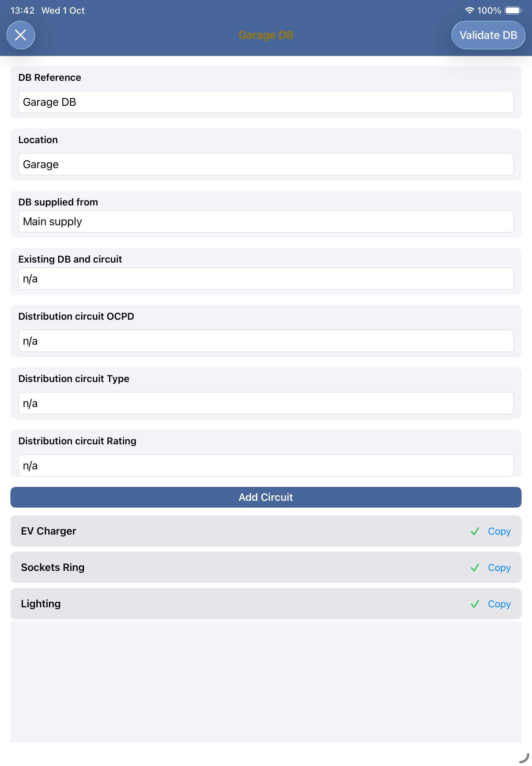Edit the Existing DB and circuit field
Image resolution: width=532 pixels, height=766 pixels.
coord(266,278)
